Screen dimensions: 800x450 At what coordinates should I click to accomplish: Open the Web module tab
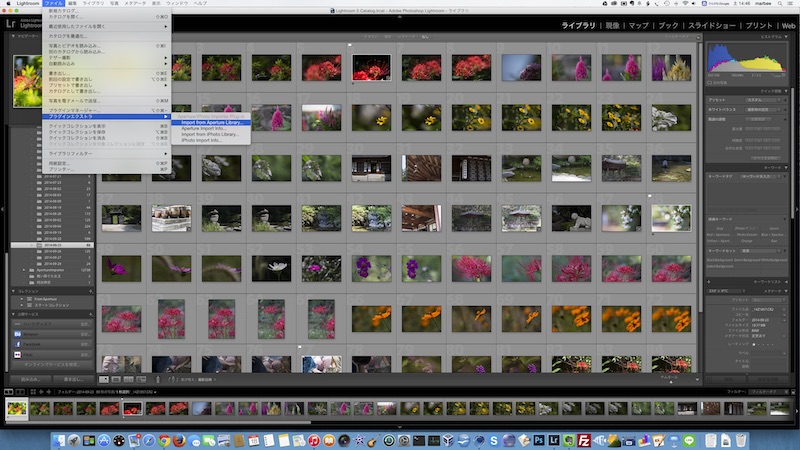788,24
